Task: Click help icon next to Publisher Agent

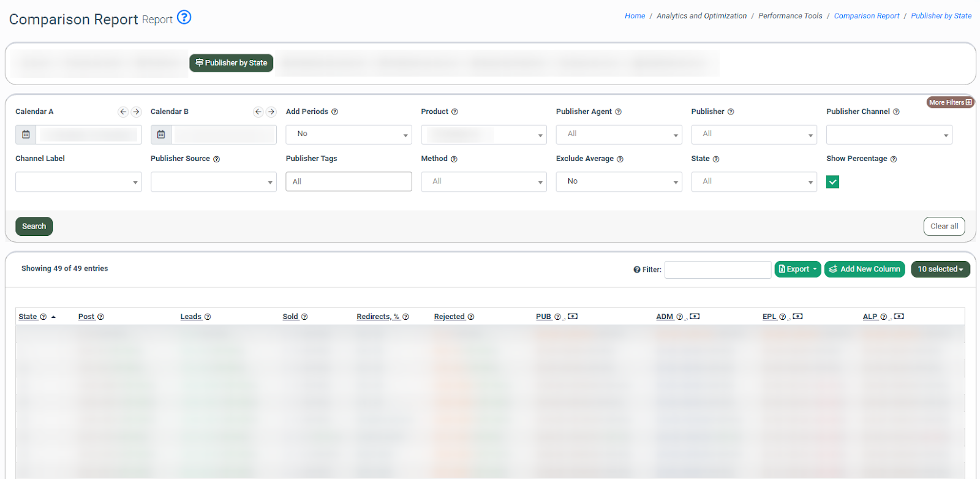Action: (618, 112)
